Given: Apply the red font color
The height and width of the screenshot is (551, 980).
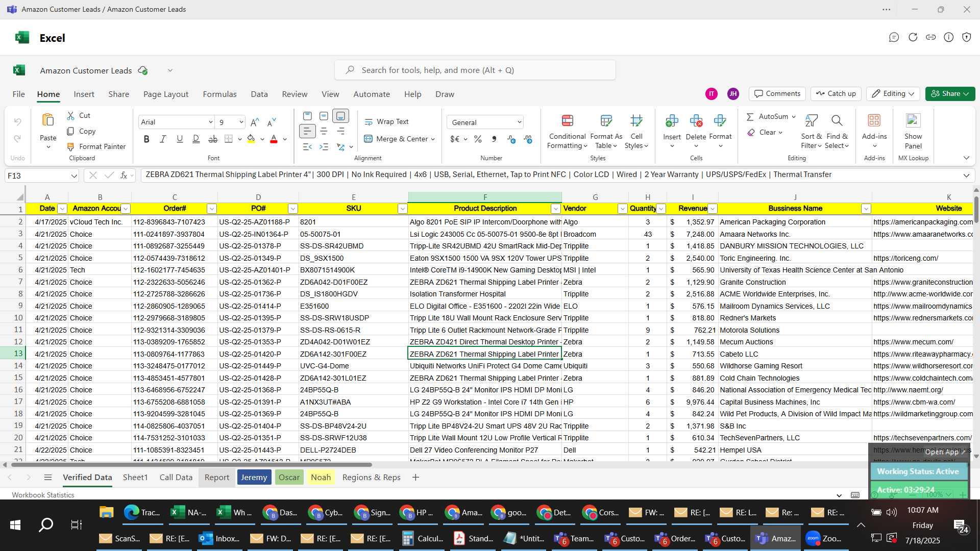Looking at the screenshot, I should click(x=274, y=139).
